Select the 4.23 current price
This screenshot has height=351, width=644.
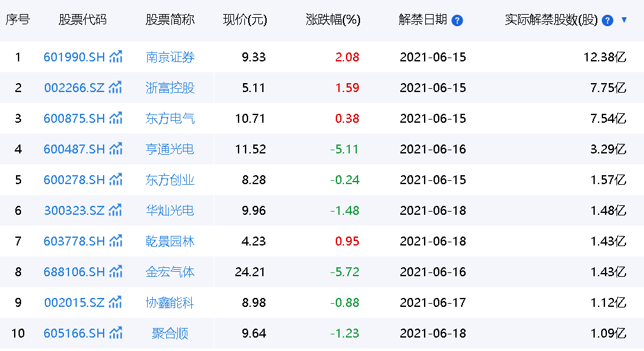[x=253, y=242]
